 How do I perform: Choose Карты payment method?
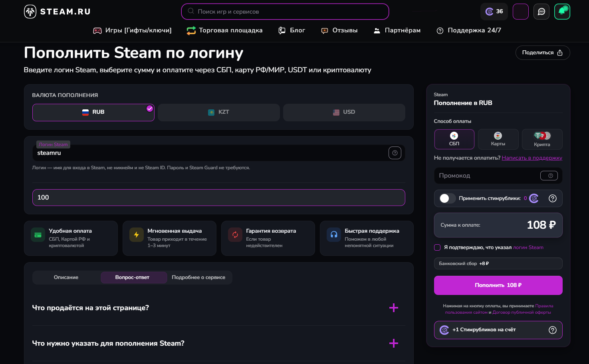[498, 139]
